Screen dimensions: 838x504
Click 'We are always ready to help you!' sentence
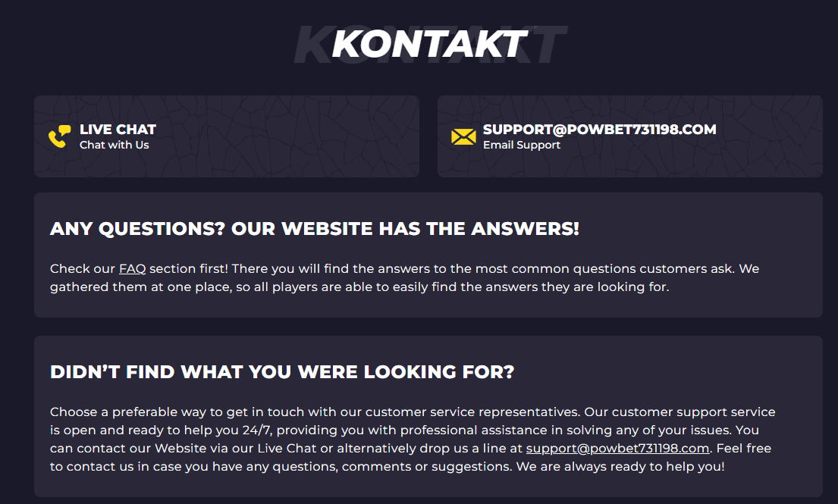tap(620, 466)
